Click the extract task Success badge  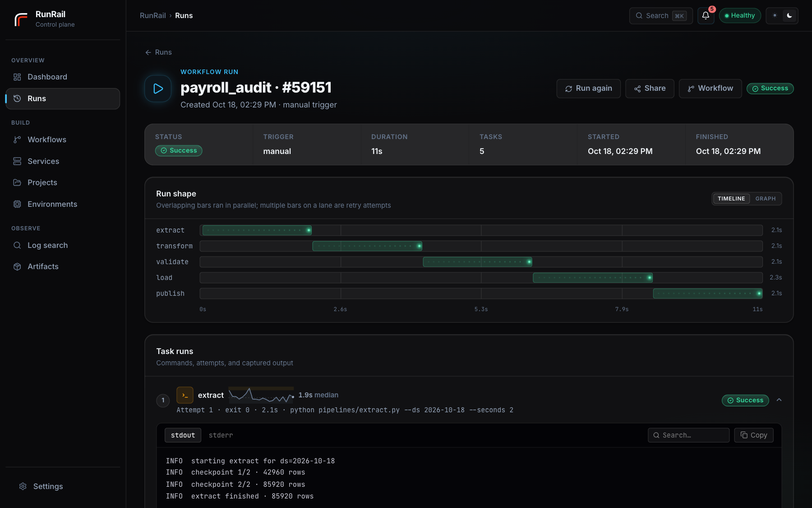(745, 401)
